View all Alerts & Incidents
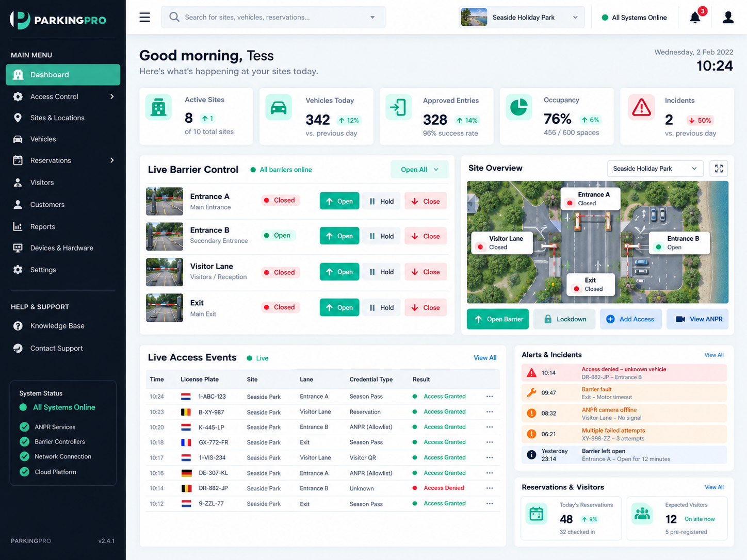The height and width of the screenshot is (560, 747). point(714,355)
